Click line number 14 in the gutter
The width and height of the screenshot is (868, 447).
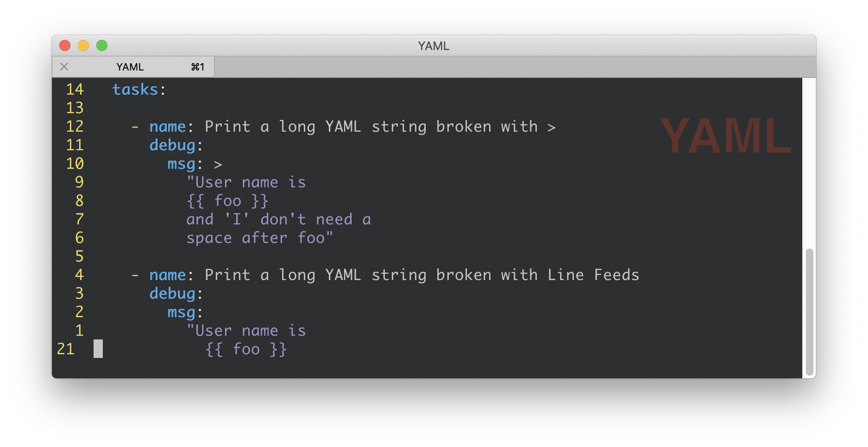coord(75,89)
